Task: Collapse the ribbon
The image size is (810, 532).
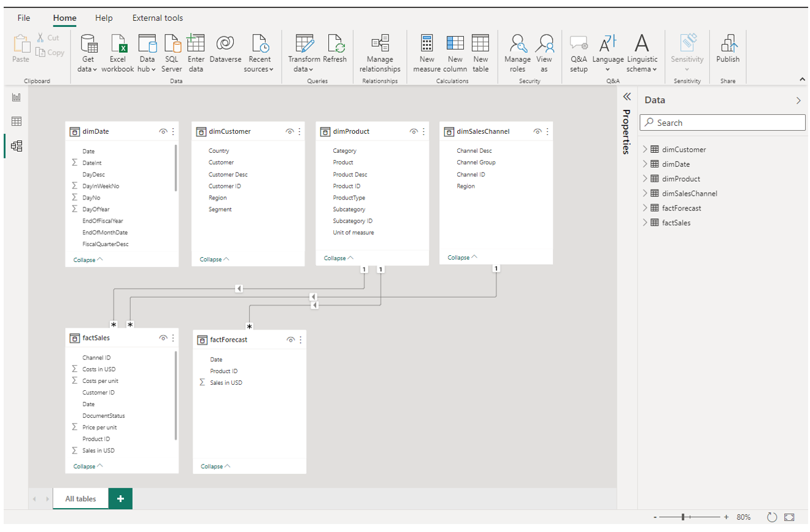Action: tap(803, 80)
